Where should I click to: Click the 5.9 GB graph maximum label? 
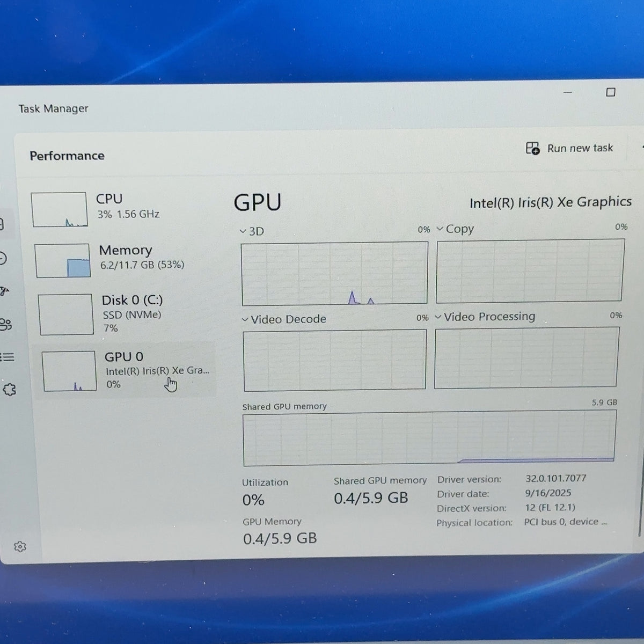tap(605, 402)
